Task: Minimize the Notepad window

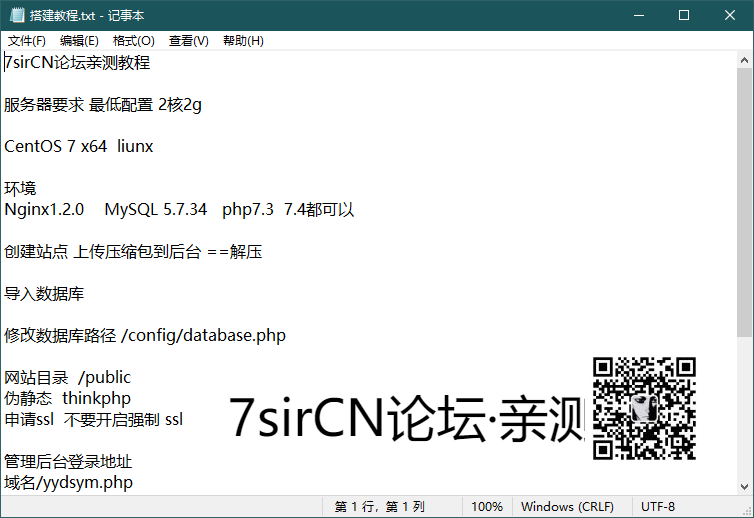Action: tap(637, 15)
